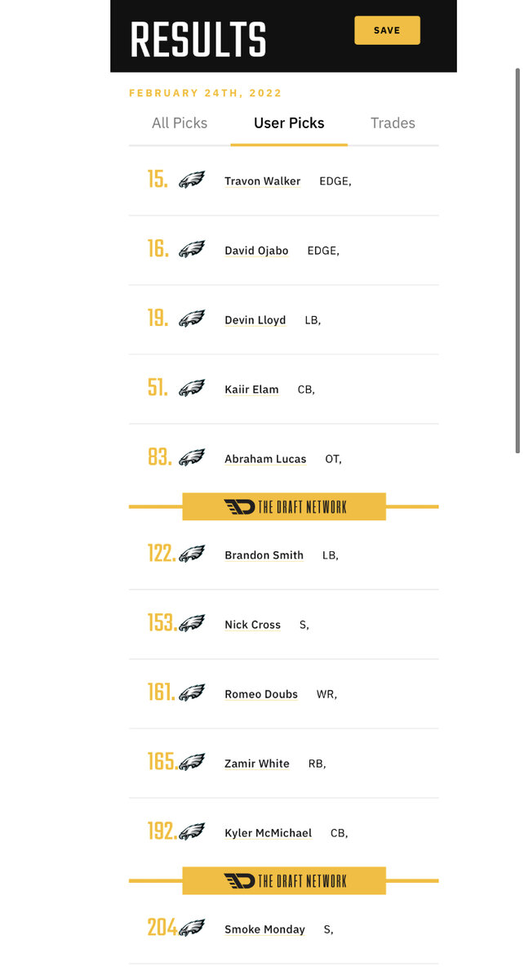Open the Trades tab
The height and width of the screenshot is (980, 524).
click(393, 123)
